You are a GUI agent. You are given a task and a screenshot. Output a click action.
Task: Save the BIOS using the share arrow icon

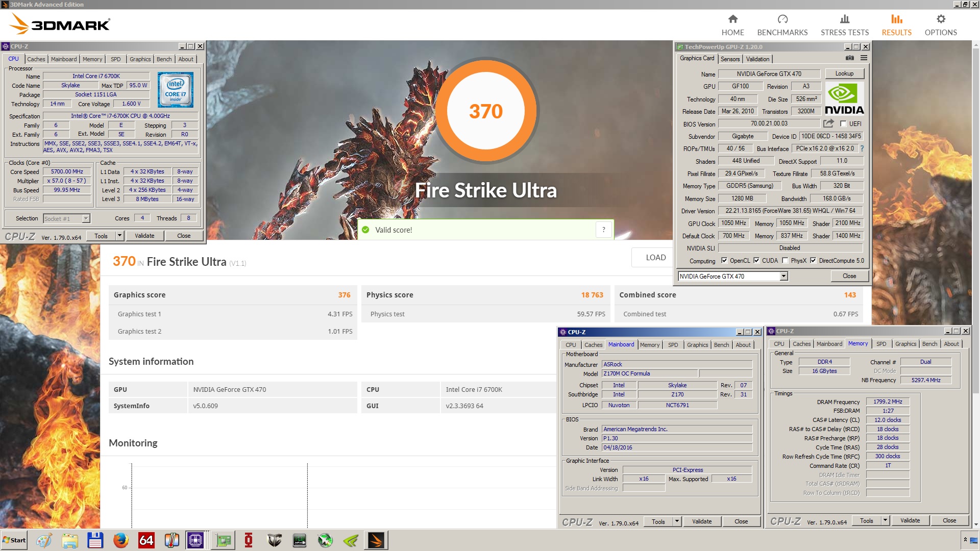pyautogui.click(x=828, y=123)
